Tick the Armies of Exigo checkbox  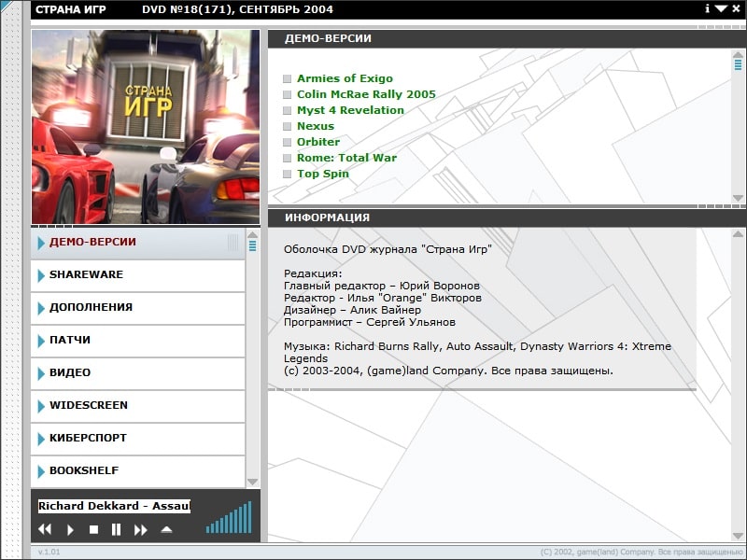[287, 78]
